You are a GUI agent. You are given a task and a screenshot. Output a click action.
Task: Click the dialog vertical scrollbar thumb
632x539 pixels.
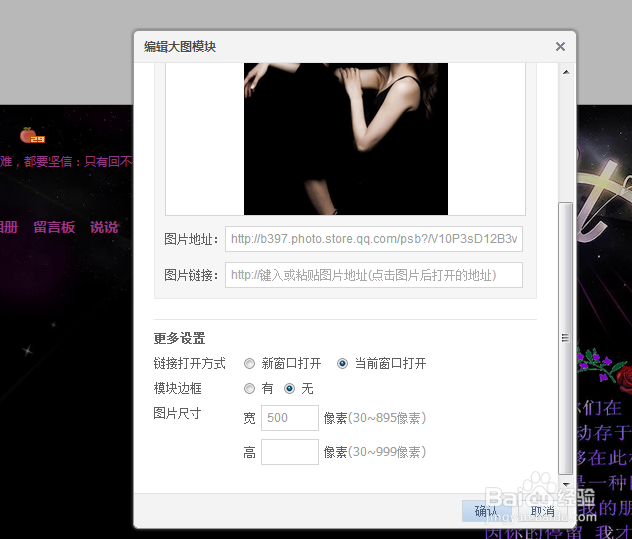(565, 338)
